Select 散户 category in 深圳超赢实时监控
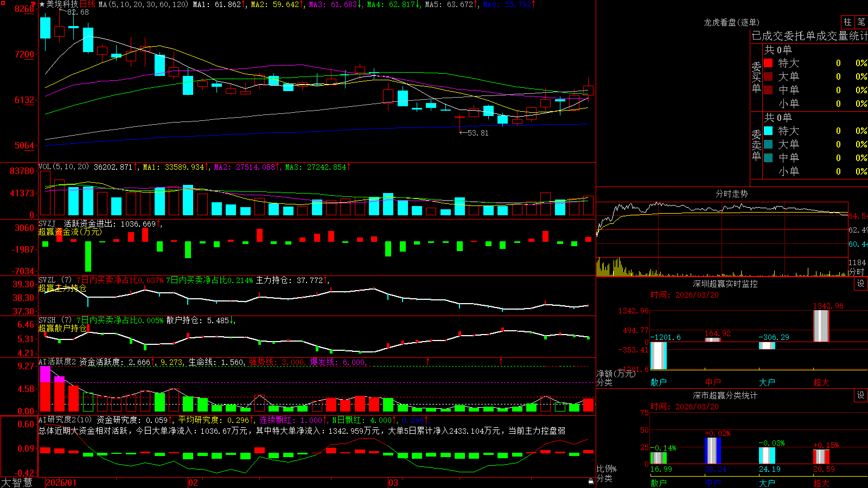Screen dimensions: 868x488 659,382
